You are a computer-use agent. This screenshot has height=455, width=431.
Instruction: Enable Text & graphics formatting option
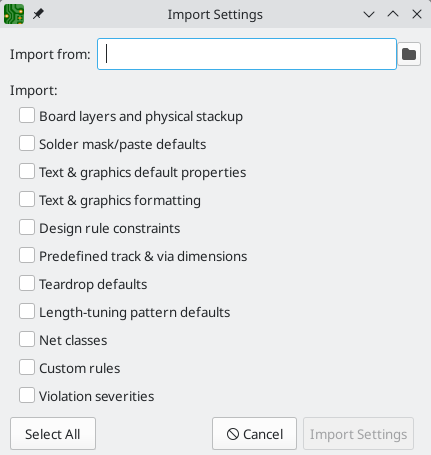27,200
